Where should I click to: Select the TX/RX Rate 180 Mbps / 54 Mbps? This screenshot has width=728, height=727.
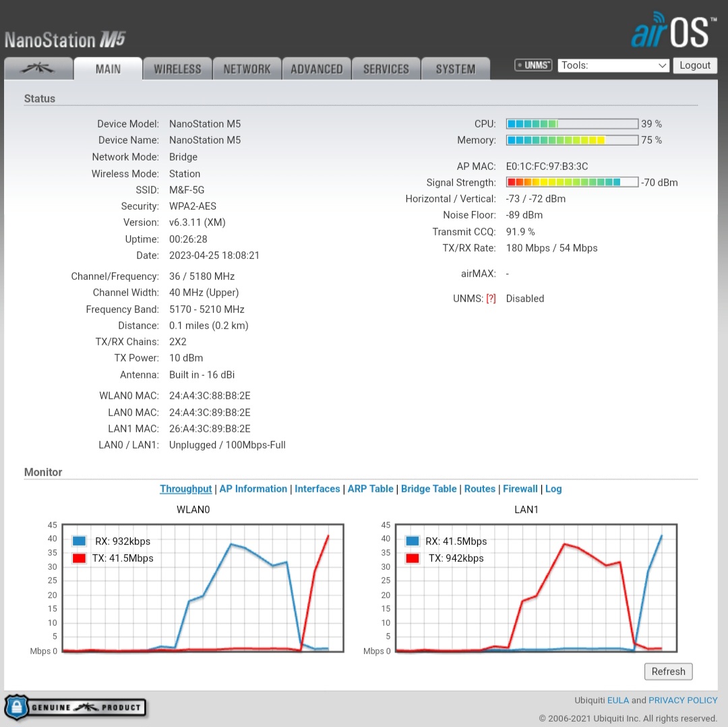(x=551, y=248)
